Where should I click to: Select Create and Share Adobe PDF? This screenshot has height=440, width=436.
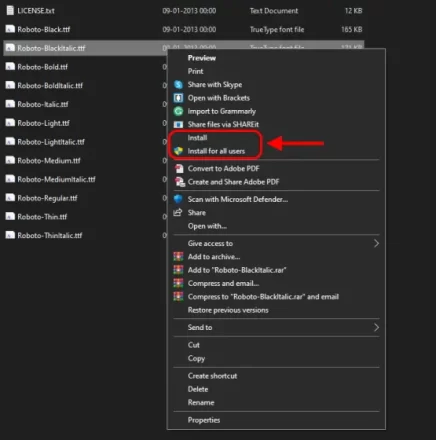coord(233,182)
